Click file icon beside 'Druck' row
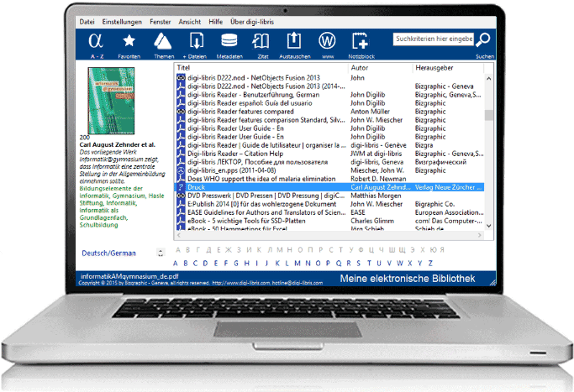 pyautogui.click(x=181, y=187)
